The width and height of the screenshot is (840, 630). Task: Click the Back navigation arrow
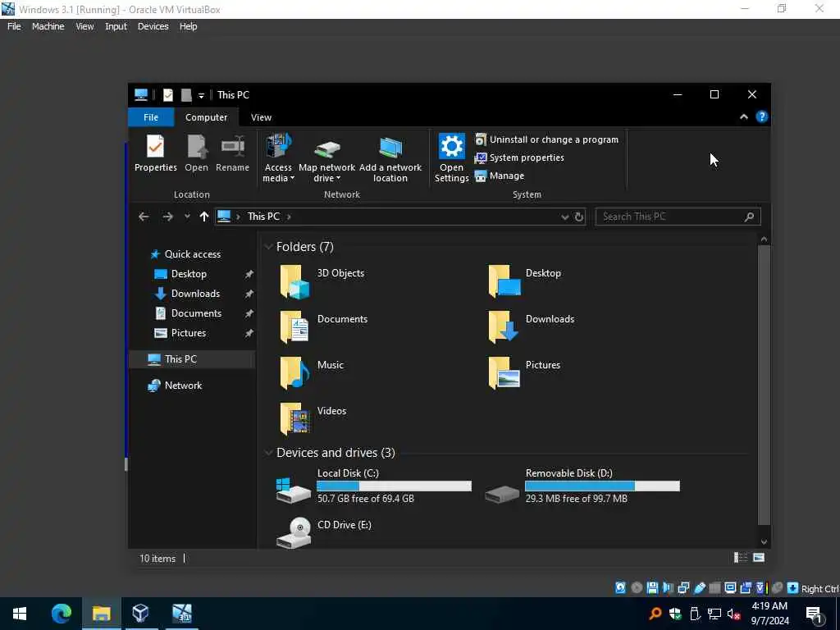(144, 217)
